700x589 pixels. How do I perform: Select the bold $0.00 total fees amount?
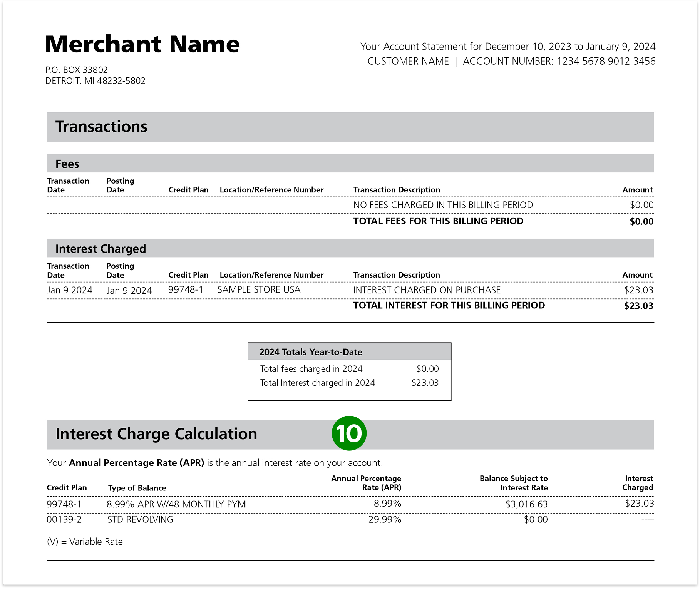642,222
